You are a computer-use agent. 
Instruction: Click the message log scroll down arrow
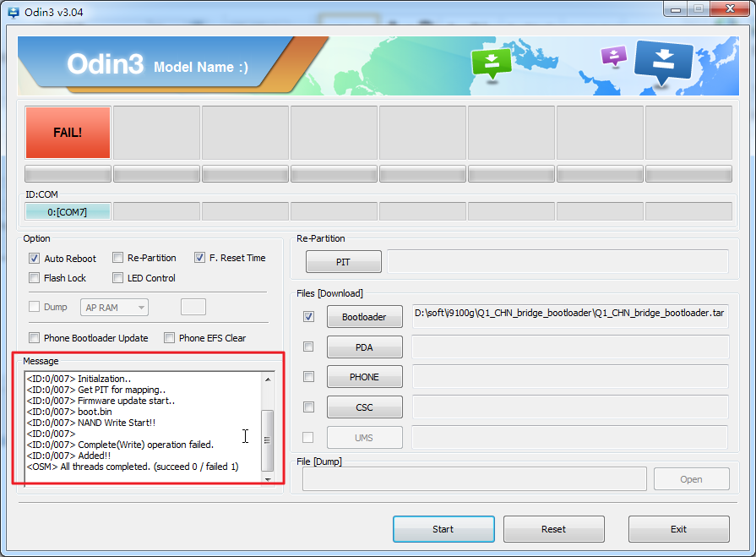268,480
